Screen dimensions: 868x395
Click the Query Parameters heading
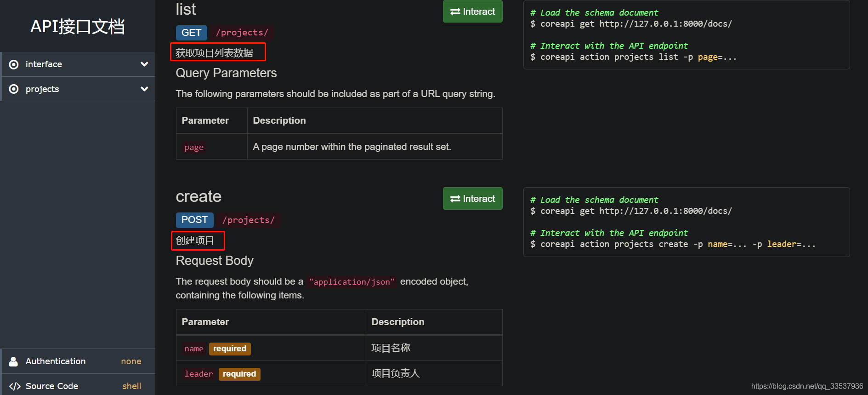coord(226,73)
